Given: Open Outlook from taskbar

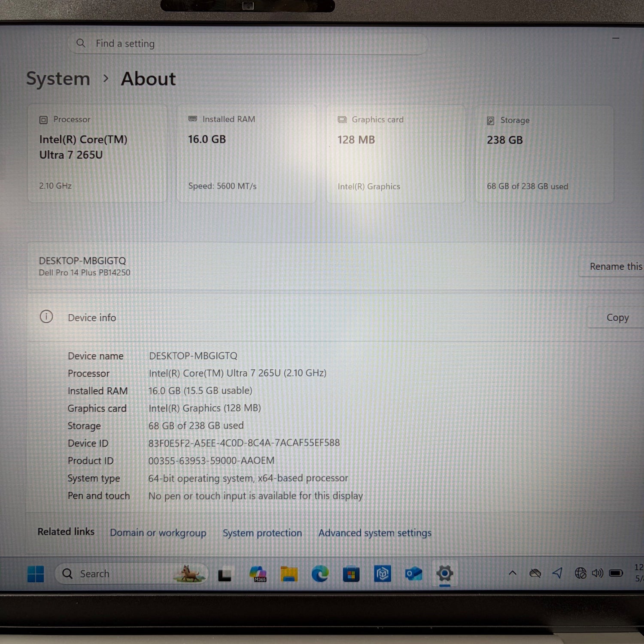Looking at the screenshot, I should 413,574.
